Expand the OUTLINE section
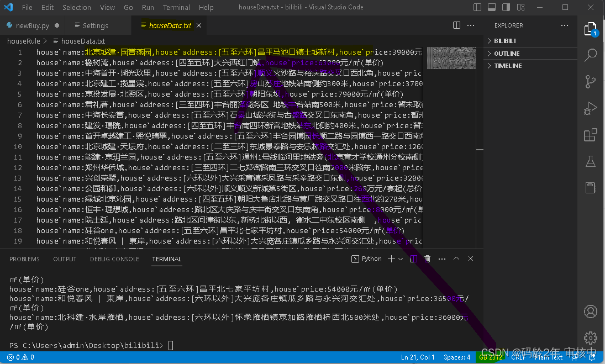This screenshot has height=364, width=605. pos(530,54)
